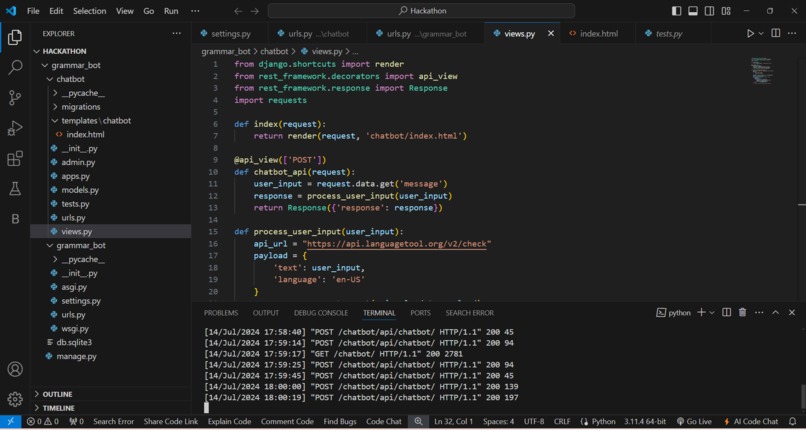Click AI Code Chat in status bar

click(x=750, y=421)
